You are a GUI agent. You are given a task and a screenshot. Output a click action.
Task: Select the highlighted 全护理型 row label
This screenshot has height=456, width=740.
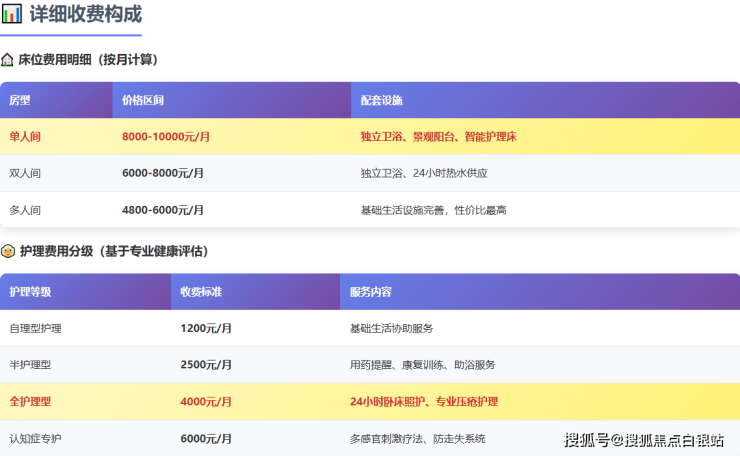(x=30, y=402)
